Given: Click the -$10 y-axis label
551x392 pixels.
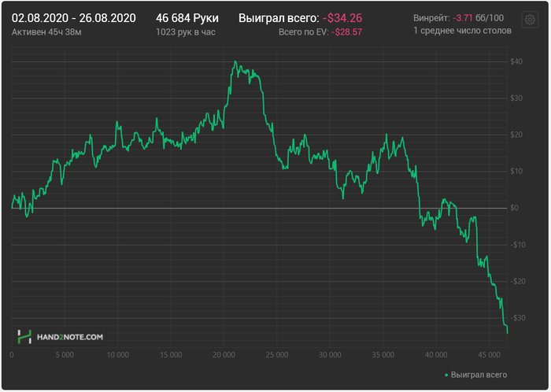Looking at the screenshot, I should click(518, 245).
